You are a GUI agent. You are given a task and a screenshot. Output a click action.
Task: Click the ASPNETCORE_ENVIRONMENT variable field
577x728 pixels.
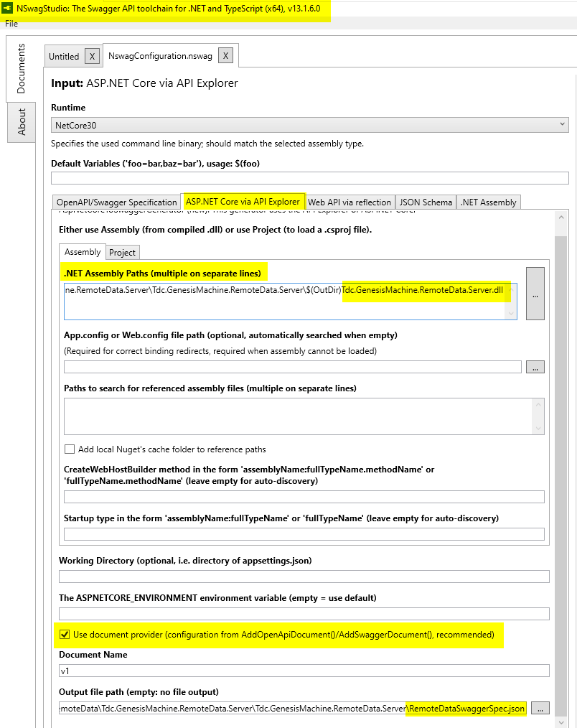(304, 614)
